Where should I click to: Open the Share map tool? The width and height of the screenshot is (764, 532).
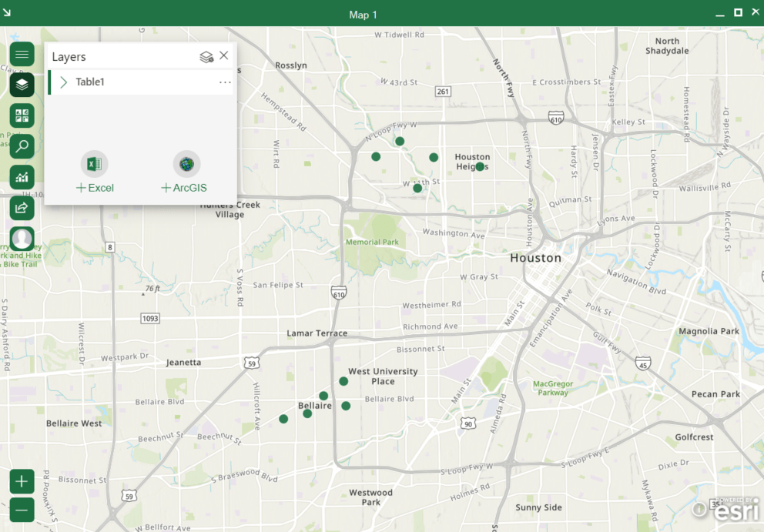click(22, 208)
